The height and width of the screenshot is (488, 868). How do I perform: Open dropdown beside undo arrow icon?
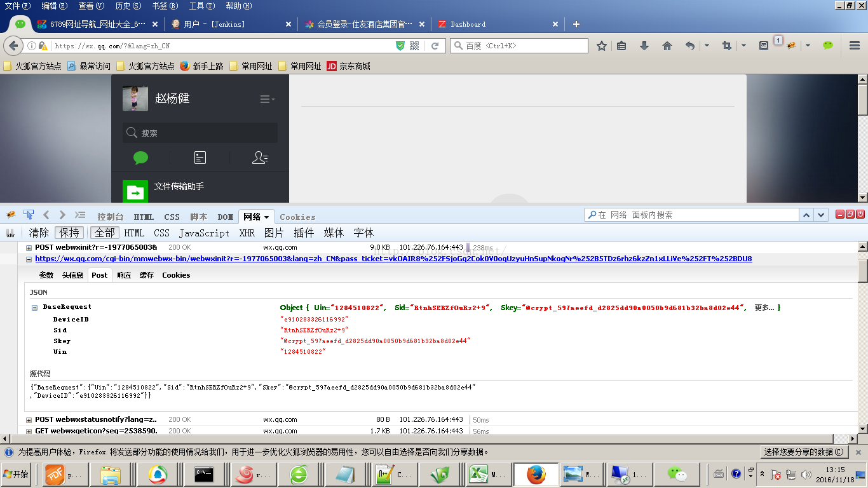[x=707, y=46]
